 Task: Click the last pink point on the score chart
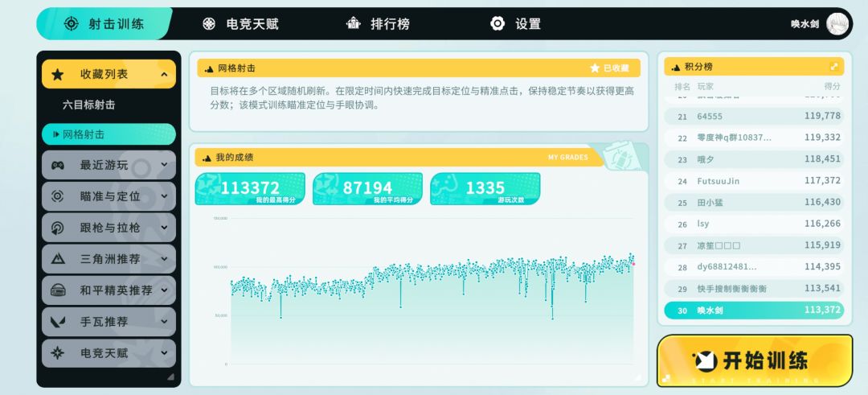[633, 264]
